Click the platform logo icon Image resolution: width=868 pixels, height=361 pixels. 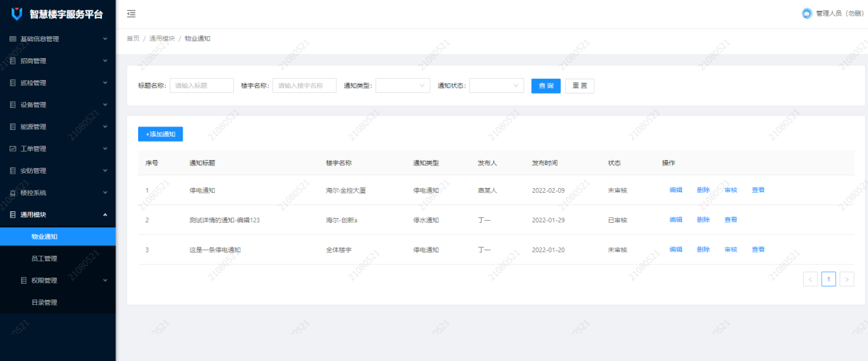click(x=17, y=14)
